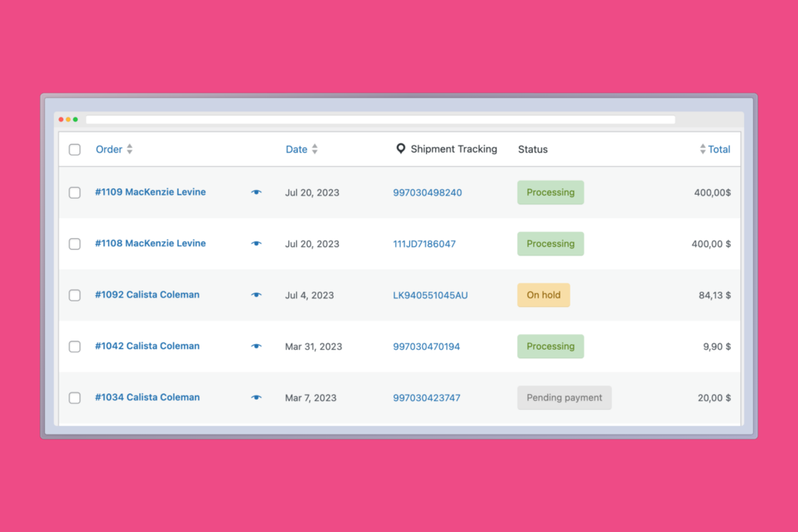Click Processing status of order #1108
798x532 pixels.
[551, 244]
